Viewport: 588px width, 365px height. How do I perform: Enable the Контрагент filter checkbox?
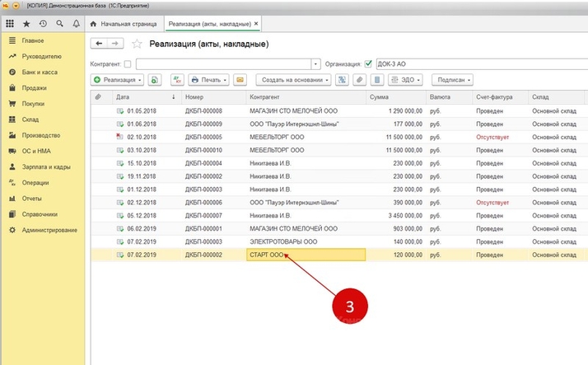(128, 63)
